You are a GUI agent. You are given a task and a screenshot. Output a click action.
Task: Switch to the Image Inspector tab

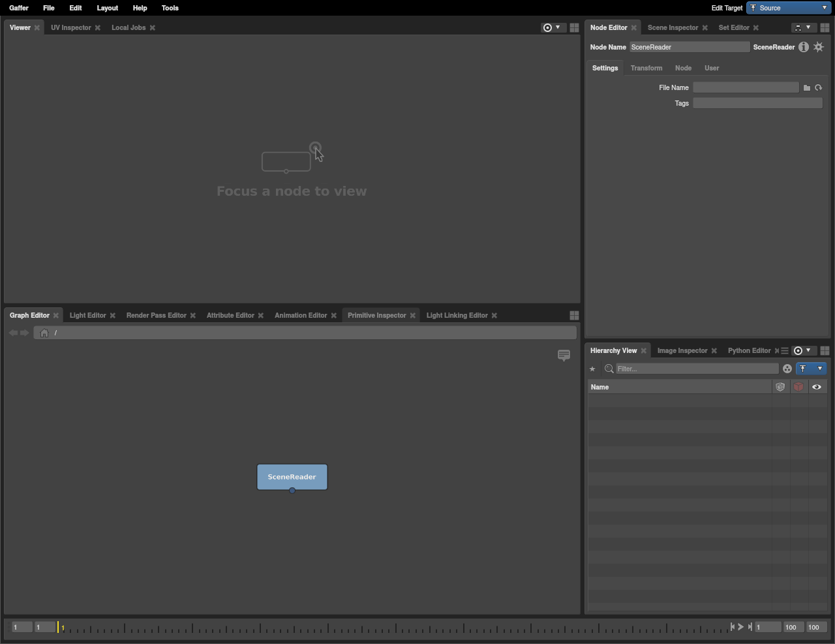pos(682,350)
